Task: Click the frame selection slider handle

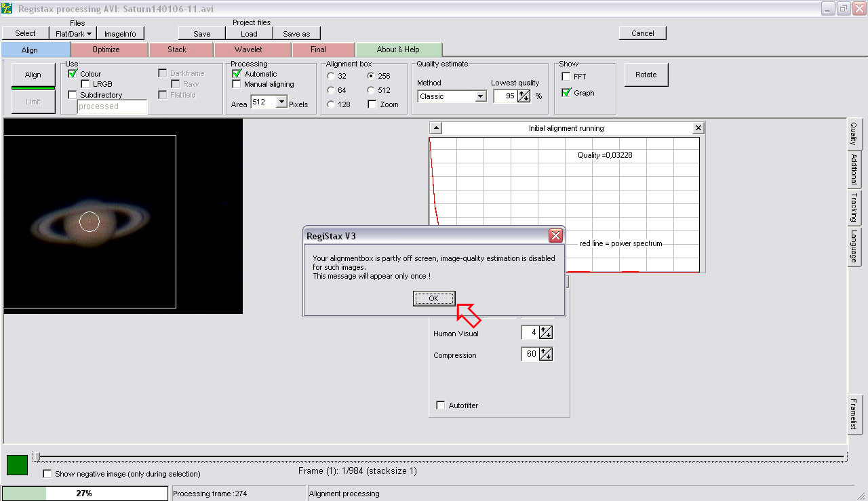Action: [x=38, y=457]
